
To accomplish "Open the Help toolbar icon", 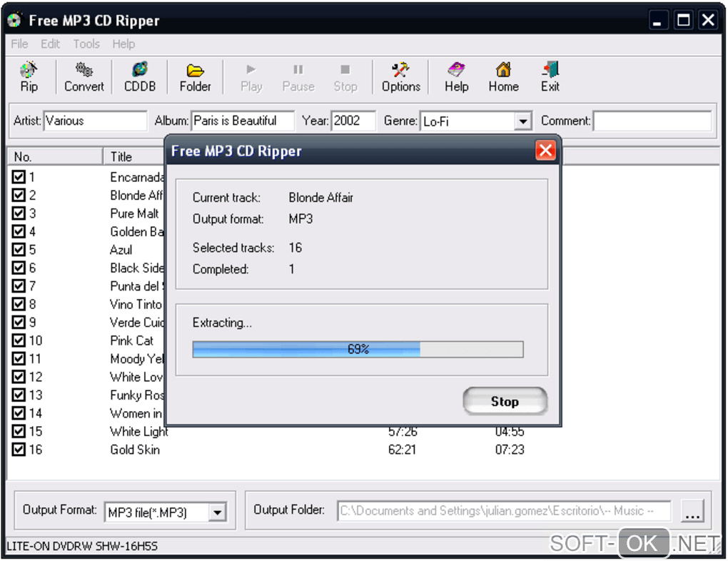I will [x=456, y=77].
